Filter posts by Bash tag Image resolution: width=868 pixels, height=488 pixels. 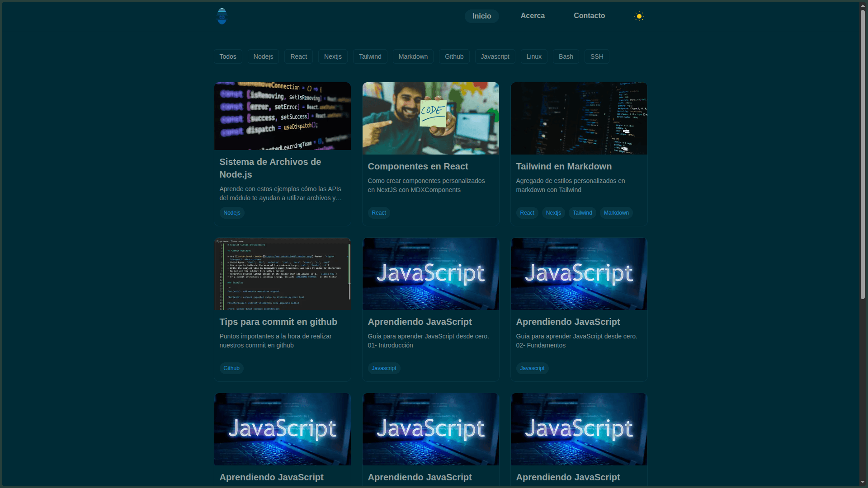tap(566, 56)
